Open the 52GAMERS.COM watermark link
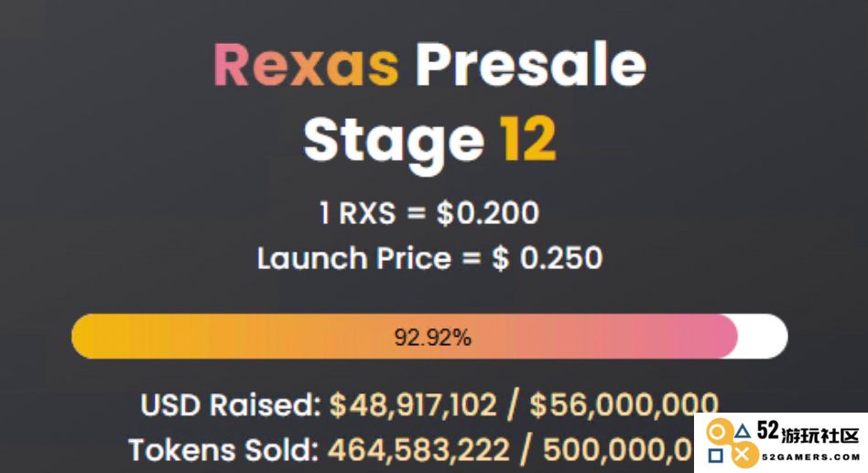 tap(811, 457)
